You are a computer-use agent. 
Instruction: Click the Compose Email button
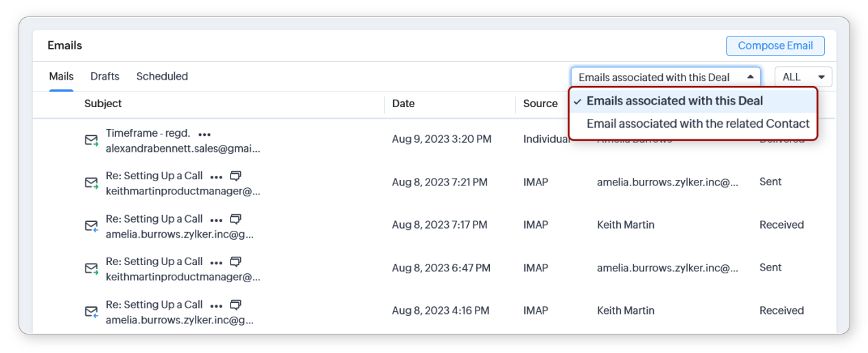[x=775, y=46]
